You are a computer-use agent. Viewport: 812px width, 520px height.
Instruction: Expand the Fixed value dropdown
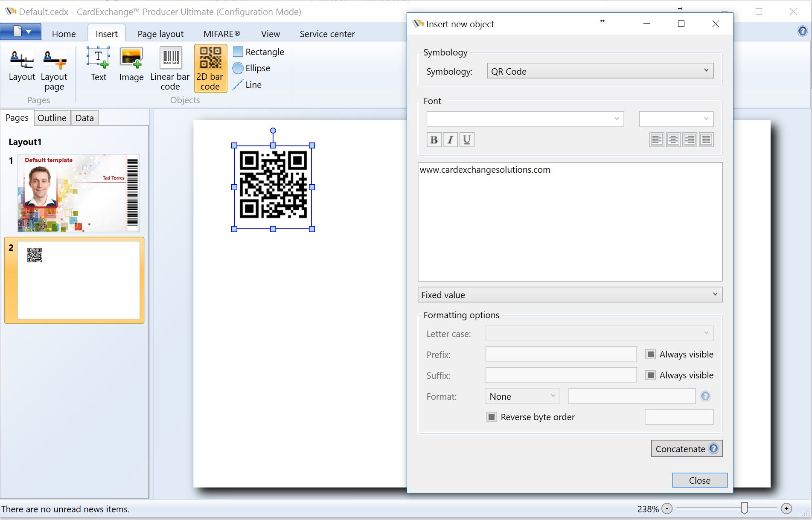click(x=570, y=295)
